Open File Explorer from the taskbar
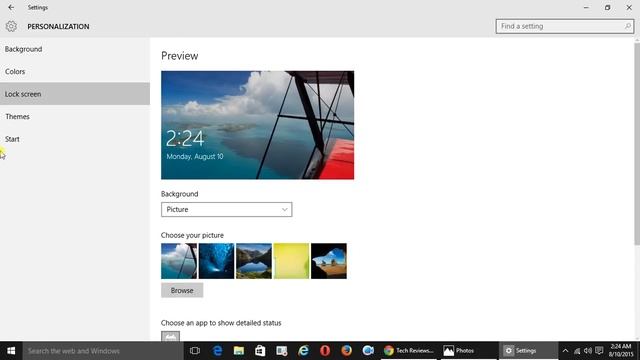The image size is (640, 360). tap(239, 351)
